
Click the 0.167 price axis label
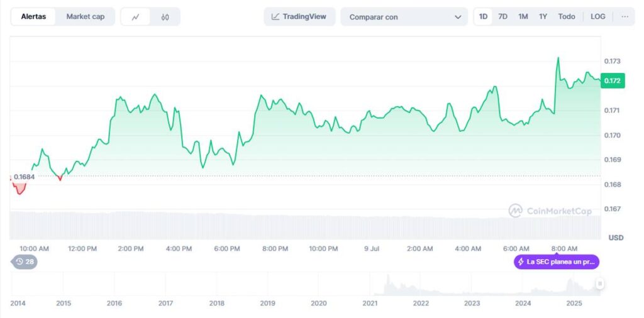click(612, 209)
